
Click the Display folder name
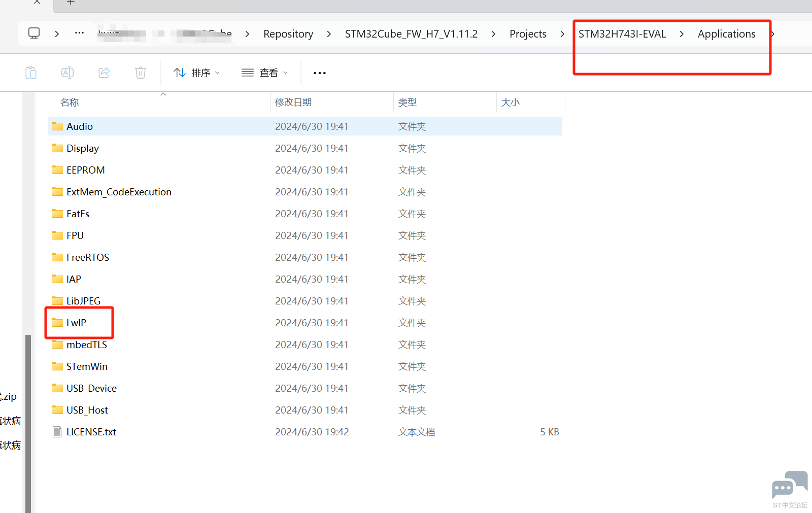point(83,148)
